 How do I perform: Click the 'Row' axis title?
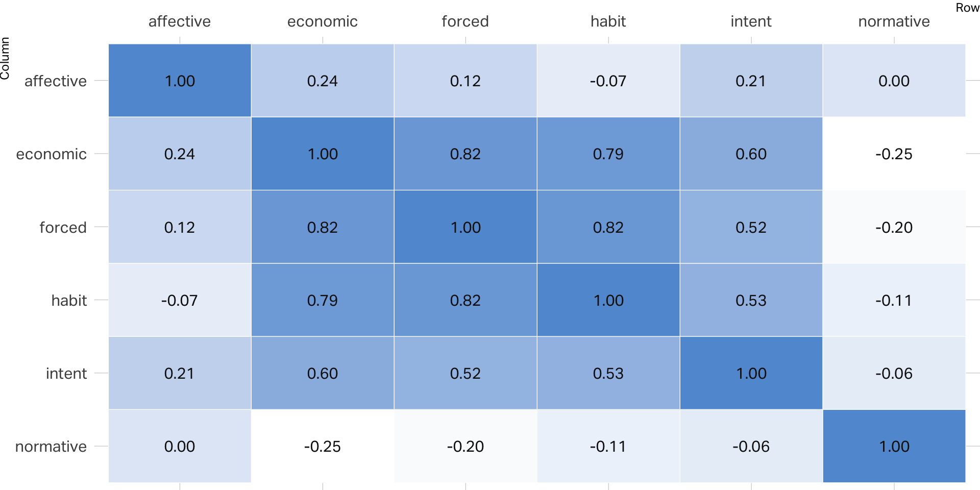click(x=967, y=8)
